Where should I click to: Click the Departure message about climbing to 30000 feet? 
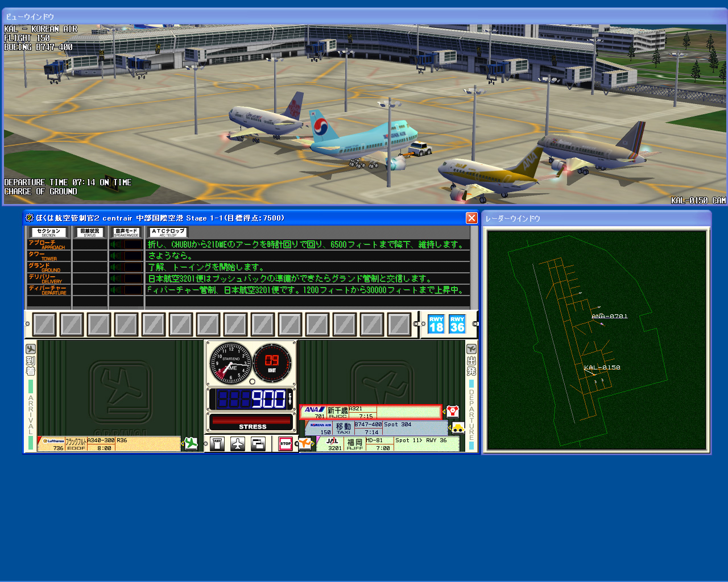[307, 290]
